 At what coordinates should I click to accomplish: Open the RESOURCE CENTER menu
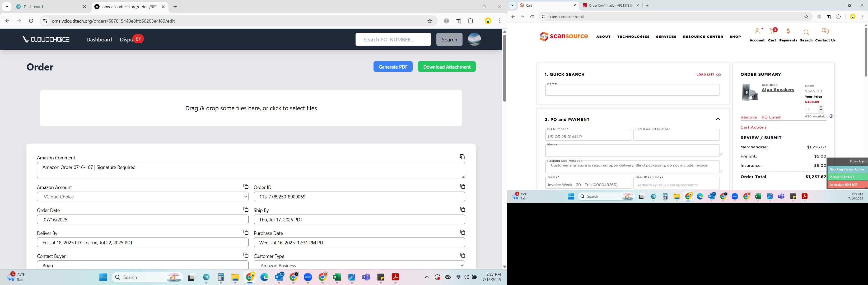tap(703, 37)
